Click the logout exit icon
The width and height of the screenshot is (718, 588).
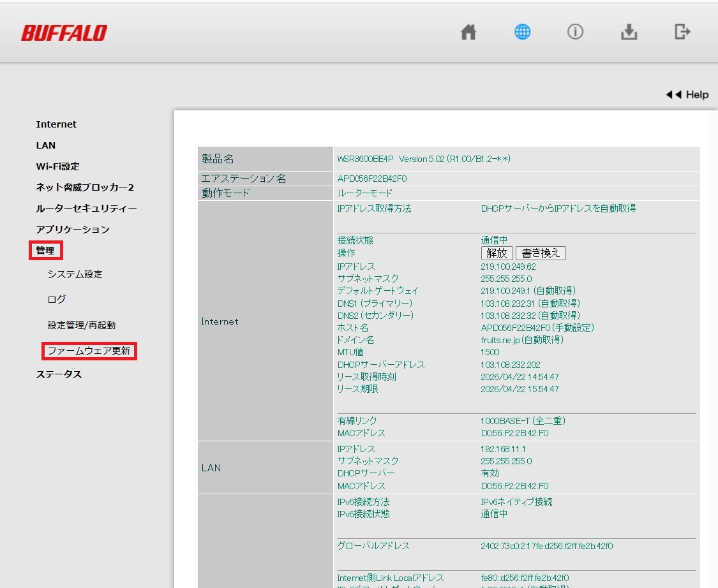(x=682, y=32)
